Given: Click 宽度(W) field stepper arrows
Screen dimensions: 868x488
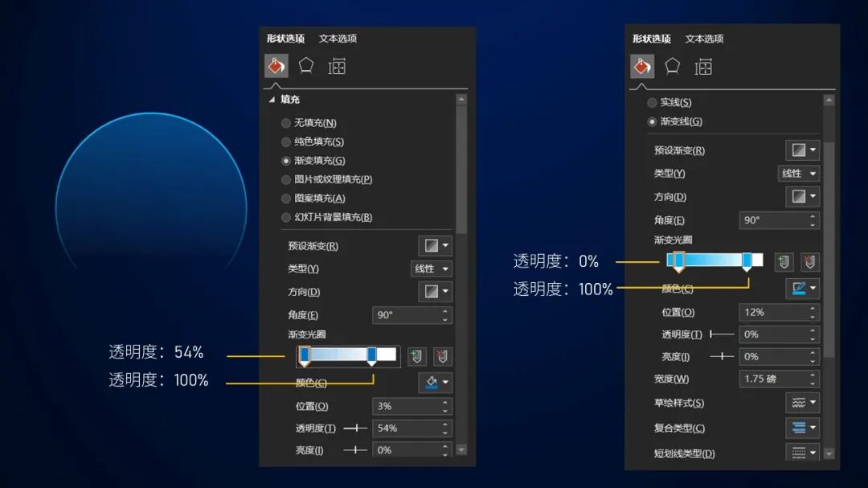Looking at the screenshot, I should point(813,379).
